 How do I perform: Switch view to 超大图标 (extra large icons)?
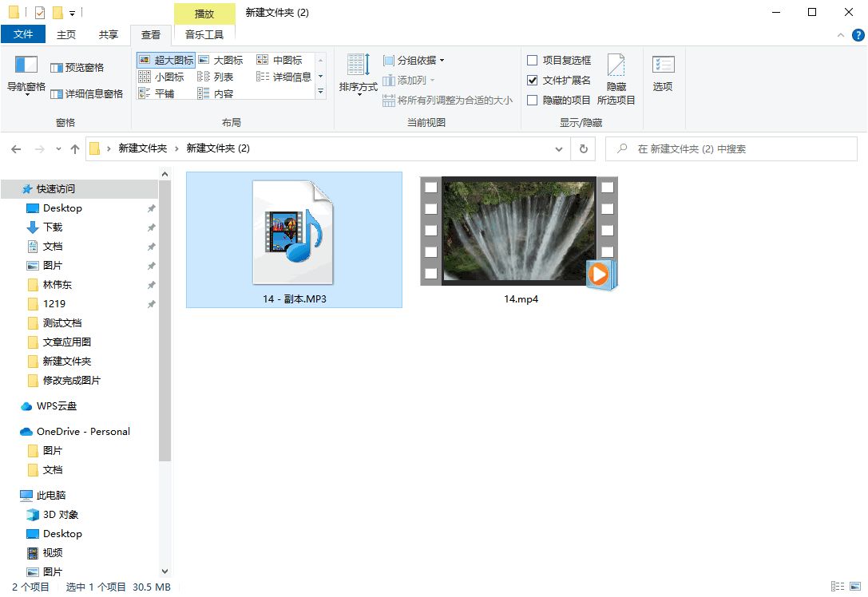pos(165,59)
